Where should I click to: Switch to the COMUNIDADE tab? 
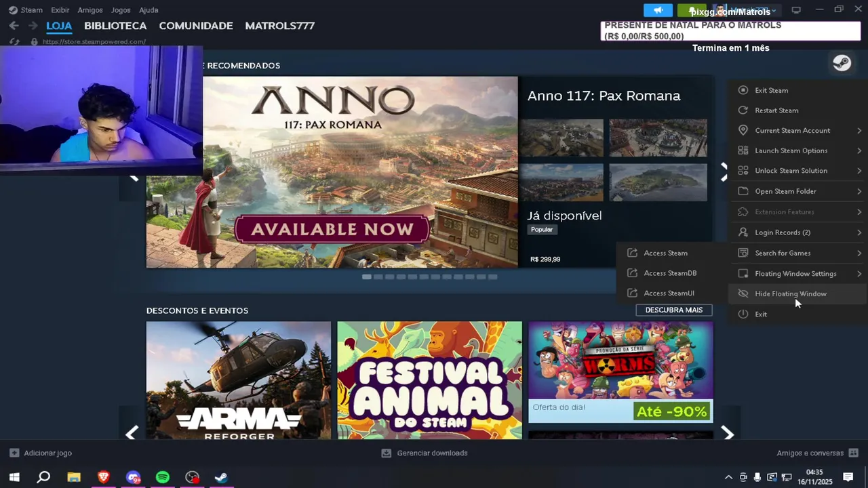point(196,26)
